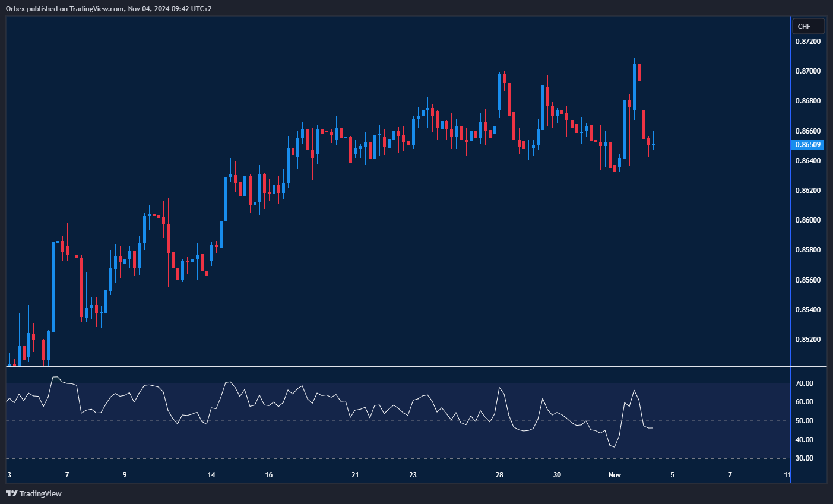Click the tallest red candle near 0.87100
Viewport: 833px width, 504px height.
click(639, 72)
